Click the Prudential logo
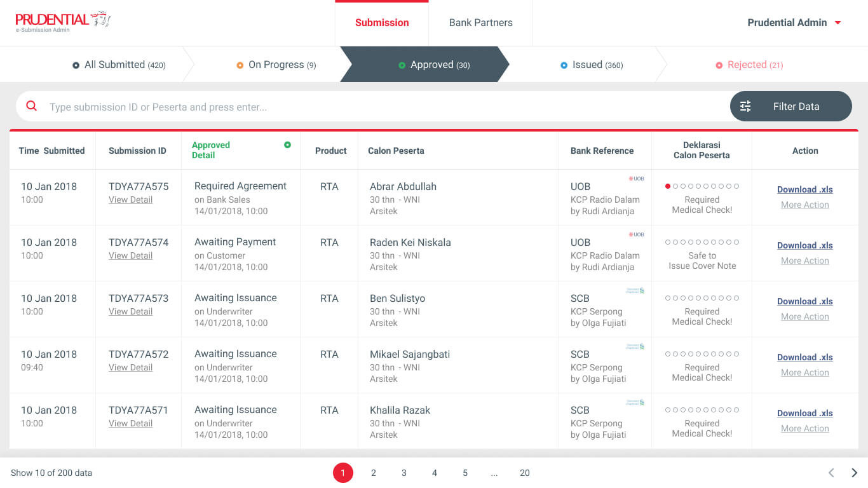The height and width of the screenshot is (488, 868). tap(63, 22)
